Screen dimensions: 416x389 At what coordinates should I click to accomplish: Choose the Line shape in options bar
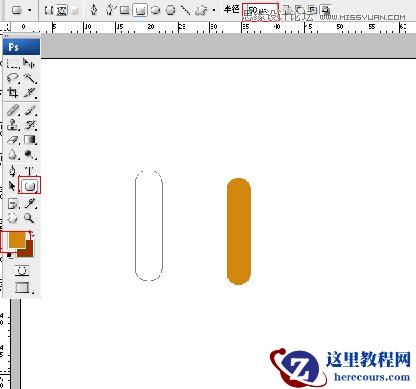(x=185, y=10)
